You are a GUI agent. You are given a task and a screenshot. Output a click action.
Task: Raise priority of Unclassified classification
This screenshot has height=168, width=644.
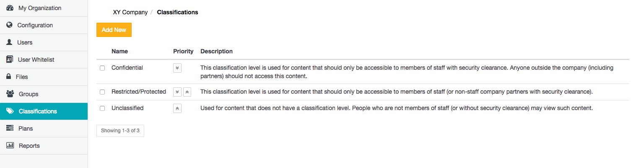pos(177,108)
